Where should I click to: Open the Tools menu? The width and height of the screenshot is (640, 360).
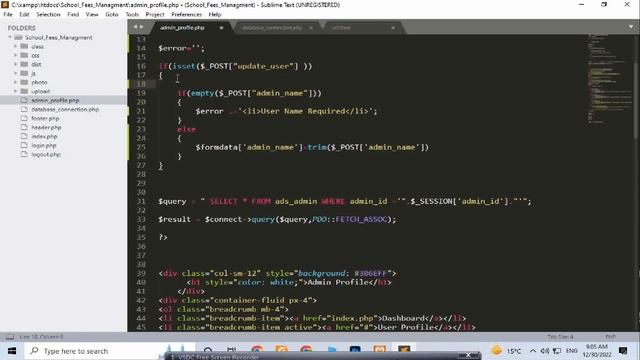coord(132,14)
